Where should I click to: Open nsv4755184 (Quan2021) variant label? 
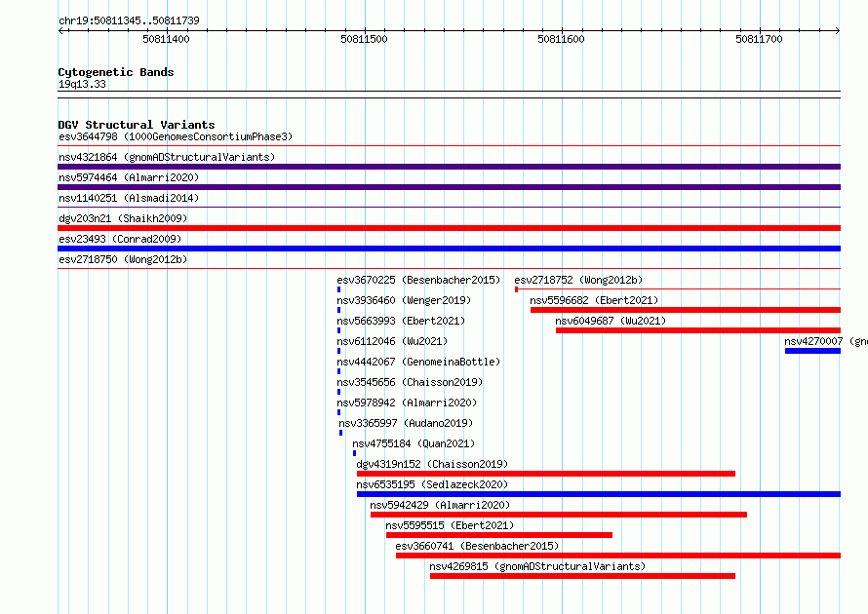coord(414,443)
